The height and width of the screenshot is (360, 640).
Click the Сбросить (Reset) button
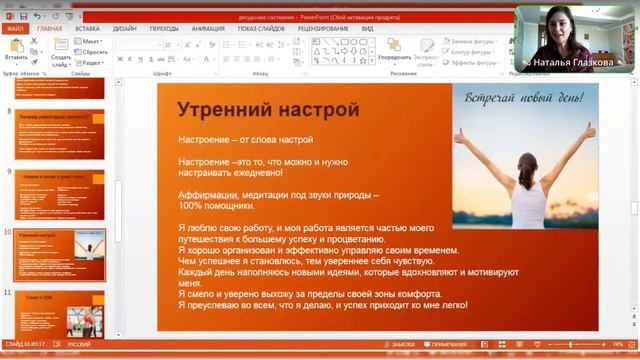click(x=91, y=52)
